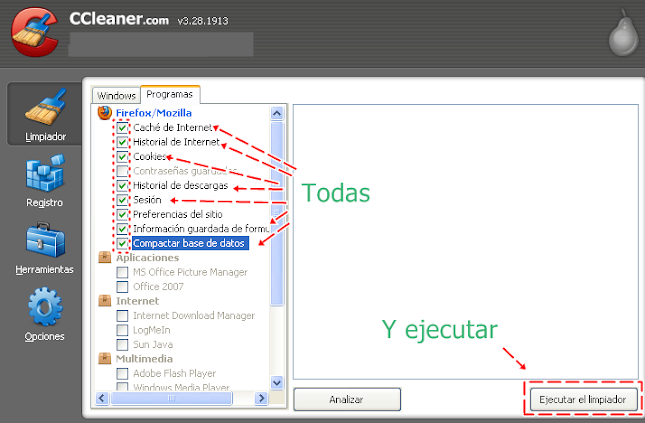Select the Programas tab
This screenshot has height=423, width=645.
point(170,94)
